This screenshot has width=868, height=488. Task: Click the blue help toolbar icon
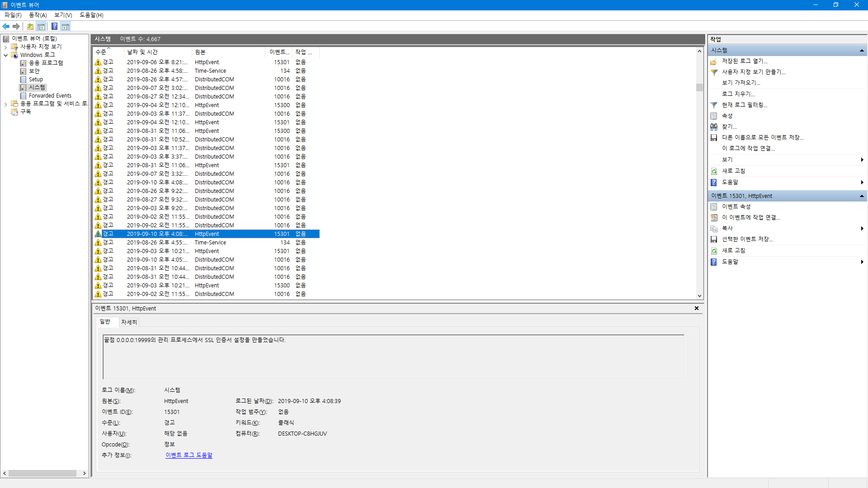tap(54, 26)
